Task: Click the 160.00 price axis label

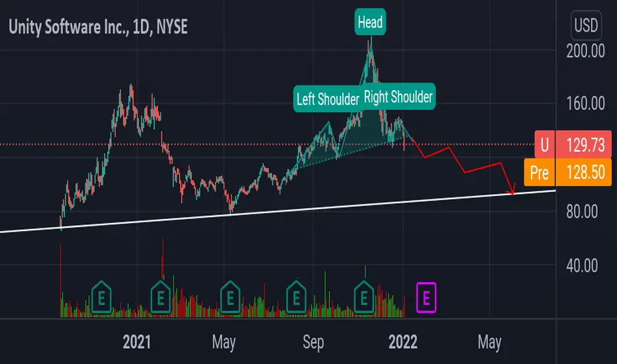Action: [x=585, y=104]
